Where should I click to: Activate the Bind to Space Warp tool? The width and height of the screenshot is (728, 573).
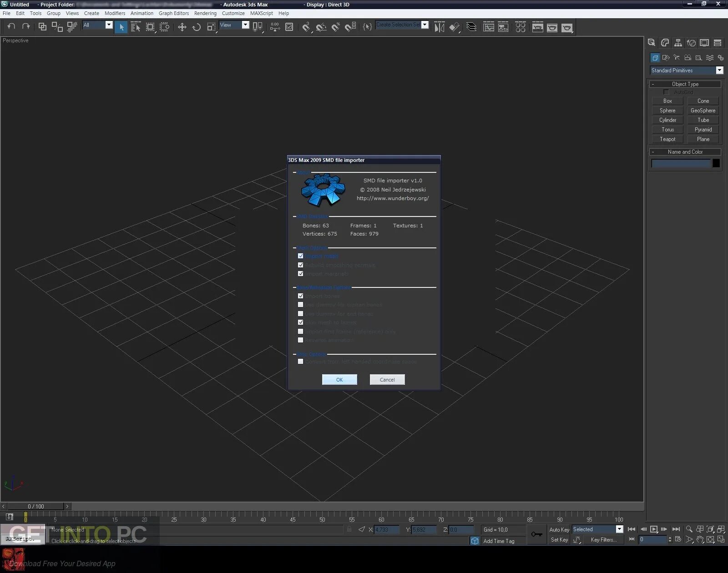72,27
